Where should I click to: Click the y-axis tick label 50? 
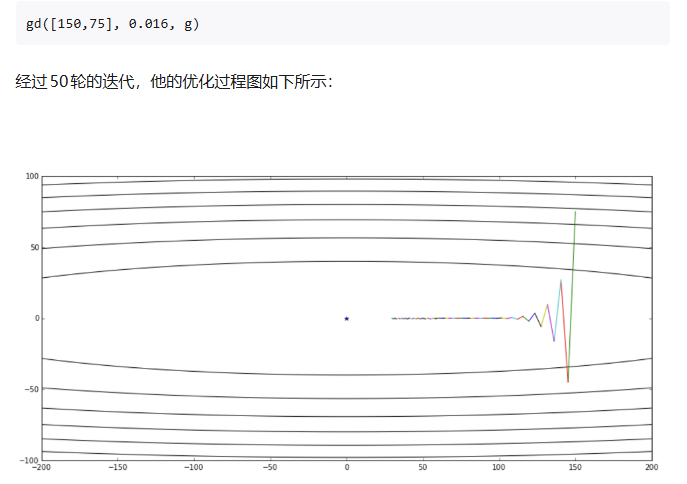(34, 247)
